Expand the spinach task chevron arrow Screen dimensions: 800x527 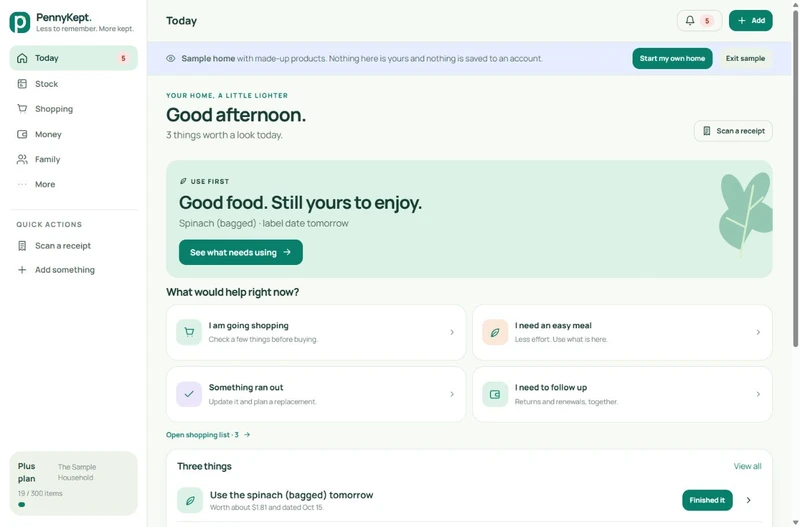[x=748, y=500]
